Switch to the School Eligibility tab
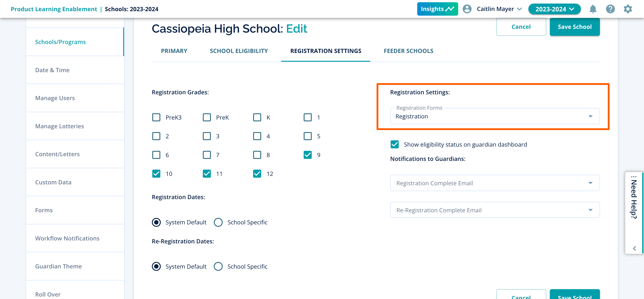 239,51
